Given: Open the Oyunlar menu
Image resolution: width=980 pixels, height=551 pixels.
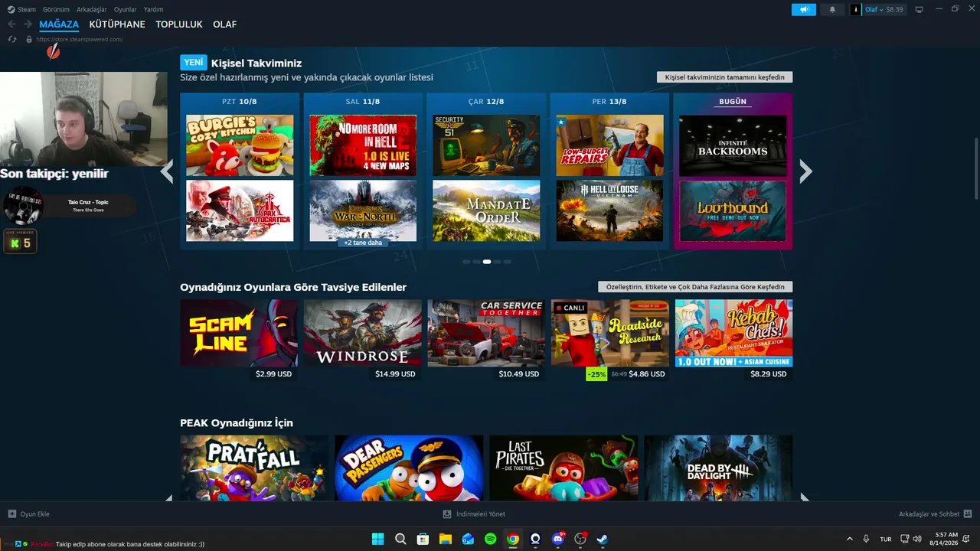Looking at the screenshot, I should tap(126, 9).
